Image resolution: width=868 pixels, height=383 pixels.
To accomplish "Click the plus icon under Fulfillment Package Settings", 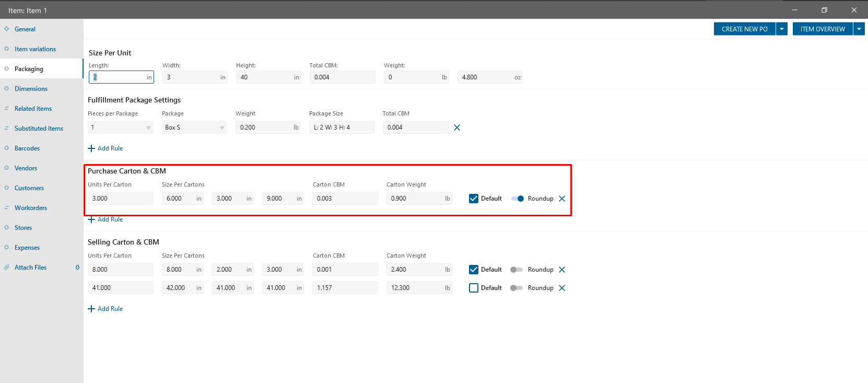I will tap(91, 148).
